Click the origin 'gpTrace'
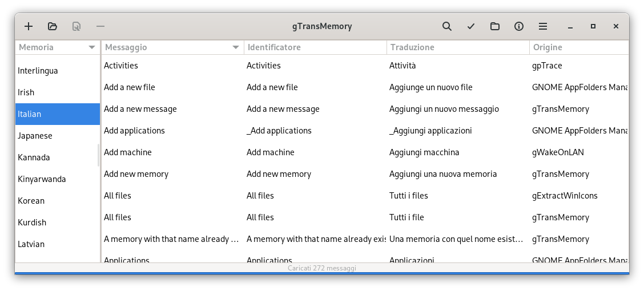The height and width of the screenshot is (291, 644). (547, 66)
